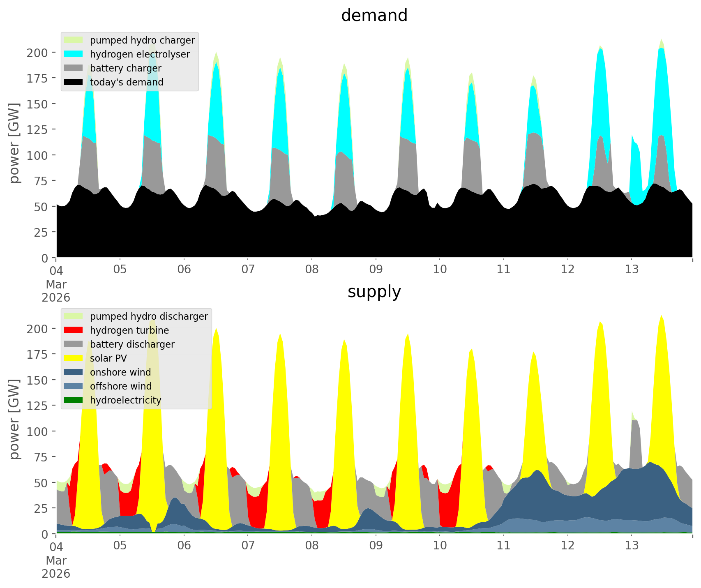
Task: Click the gray battery discharger legend swatch
Action: (x=74, y=344)
